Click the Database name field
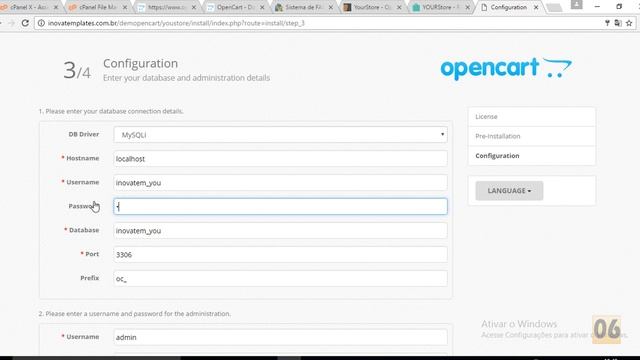The width and height of the screenshot is (640, 360). 280,231
